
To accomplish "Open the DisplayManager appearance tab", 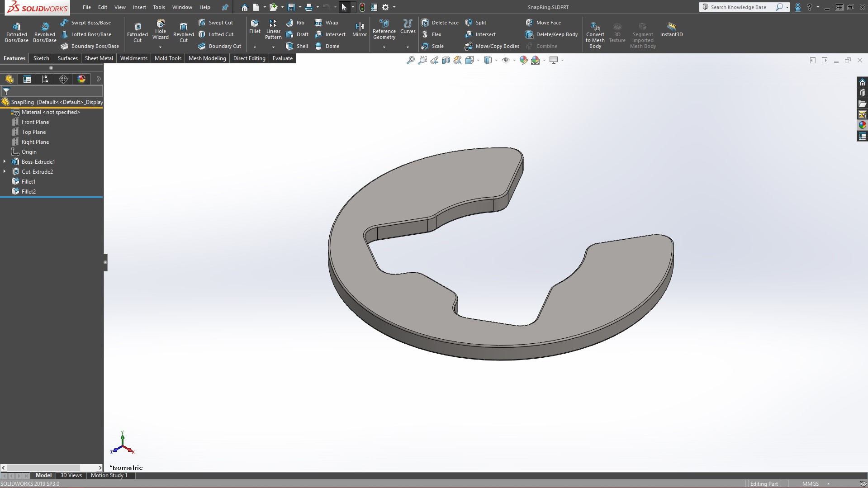I will [x=81, y=79].
